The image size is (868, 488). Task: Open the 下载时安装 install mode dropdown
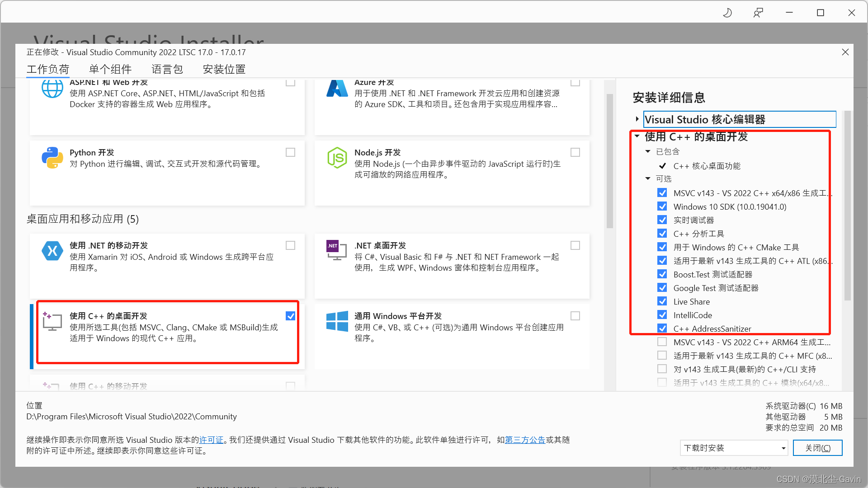point(733,448)
